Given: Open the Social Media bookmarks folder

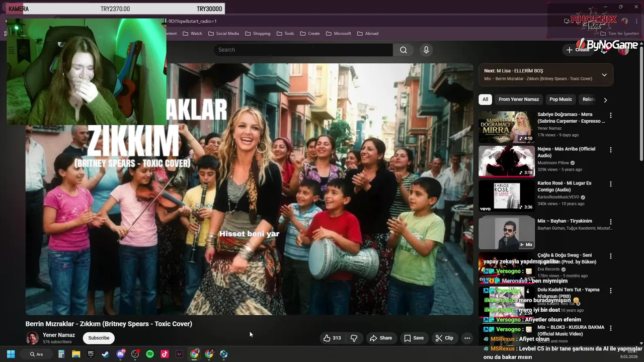Looking at the screenshot, I should point(223,34).
